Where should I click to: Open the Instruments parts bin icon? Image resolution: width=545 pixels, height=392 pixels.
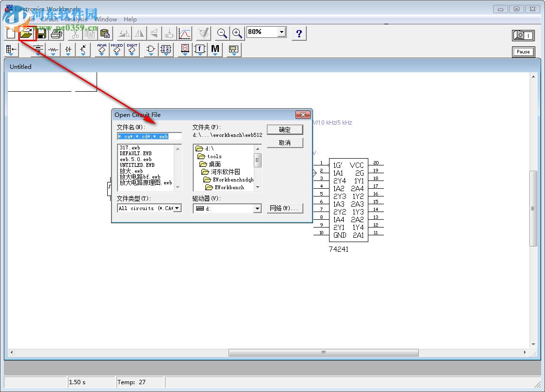click(233, 49)
